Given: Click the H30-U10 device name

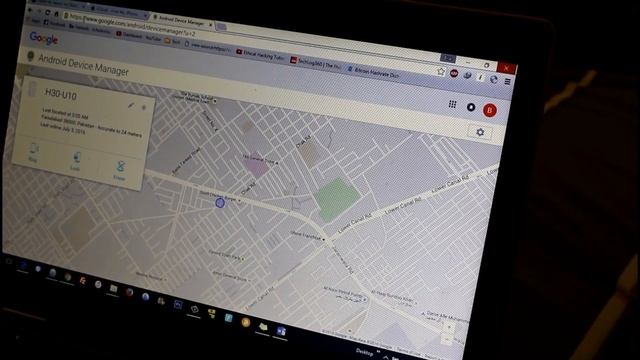Looking at the screenshot, I should coord(60,95).
